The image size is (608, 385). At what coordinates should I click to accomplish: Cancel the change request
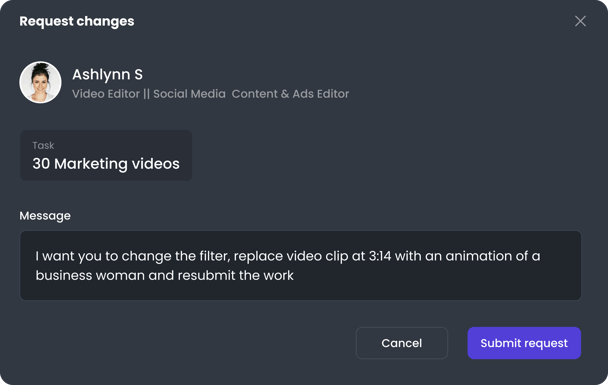tap(402, 343)
